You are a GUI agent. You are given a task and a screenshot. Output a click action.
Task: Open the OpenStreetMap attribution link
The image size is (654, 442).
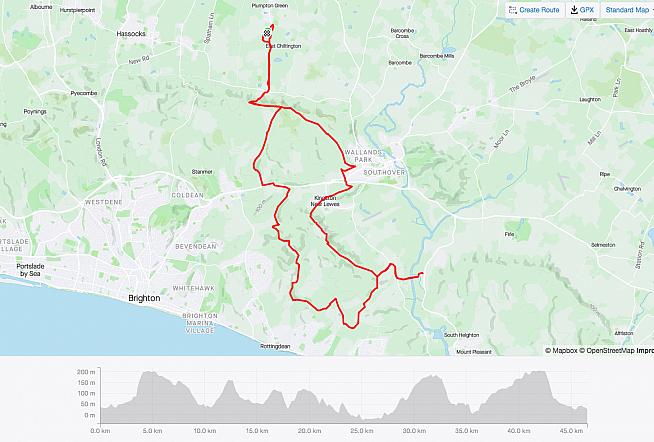click(605, 351)
